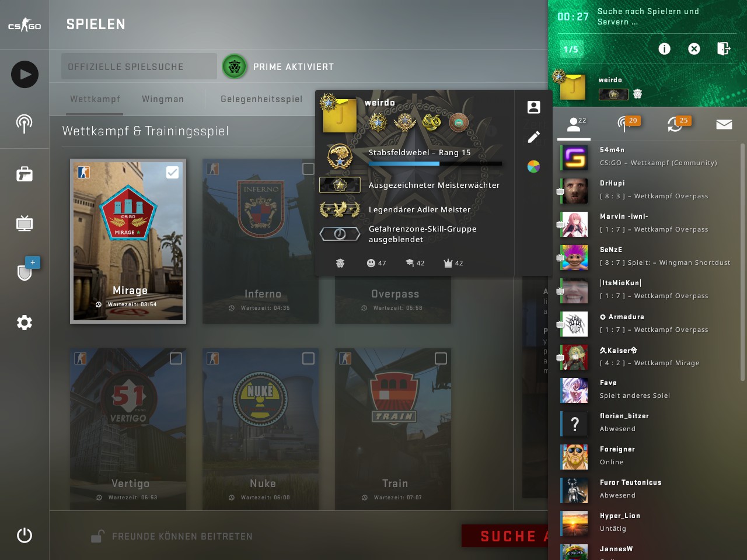Toggle the Freunde können beitreten lock
The height and width of the screenshot is (560, 747).
97,535
